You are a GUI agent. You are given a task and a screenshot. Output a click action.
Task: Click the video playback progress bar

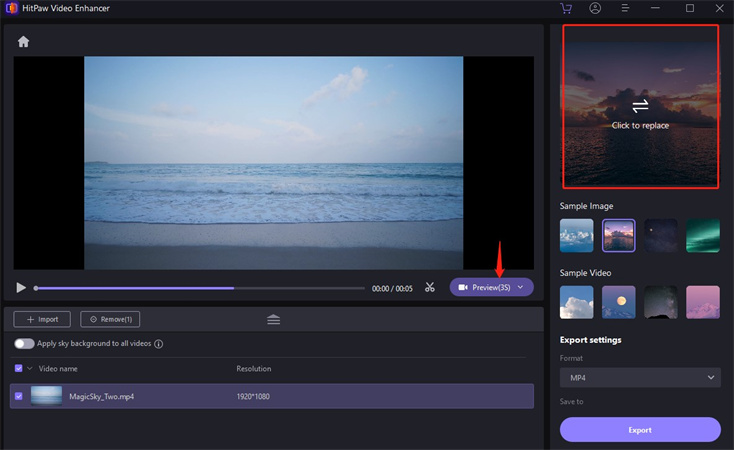(x=200, y=288)
